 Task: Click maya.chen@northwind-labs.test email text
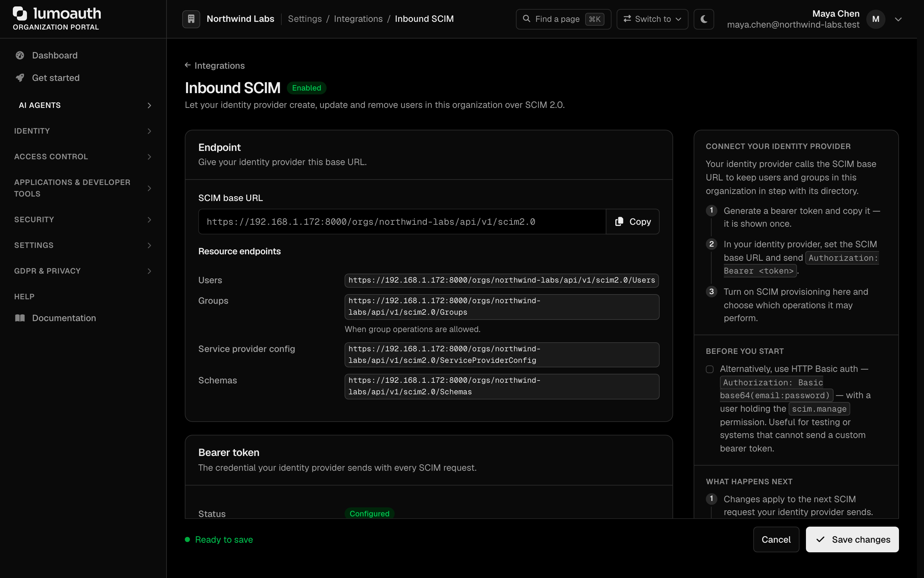(793, 25)
